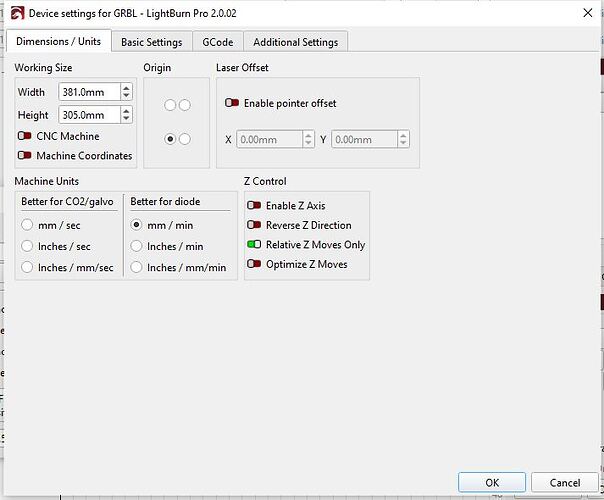
Task: Toggle the CNC Machine switch
Action: [25, 136]
